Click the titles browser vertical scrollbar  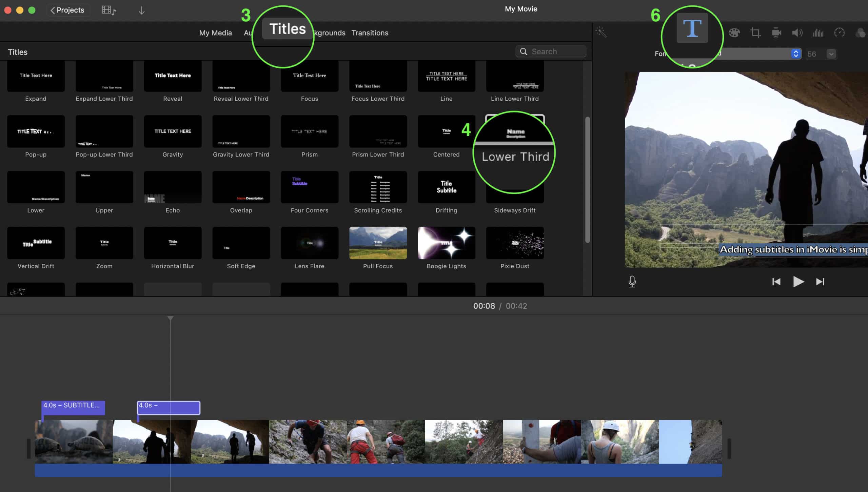point(587,180)
